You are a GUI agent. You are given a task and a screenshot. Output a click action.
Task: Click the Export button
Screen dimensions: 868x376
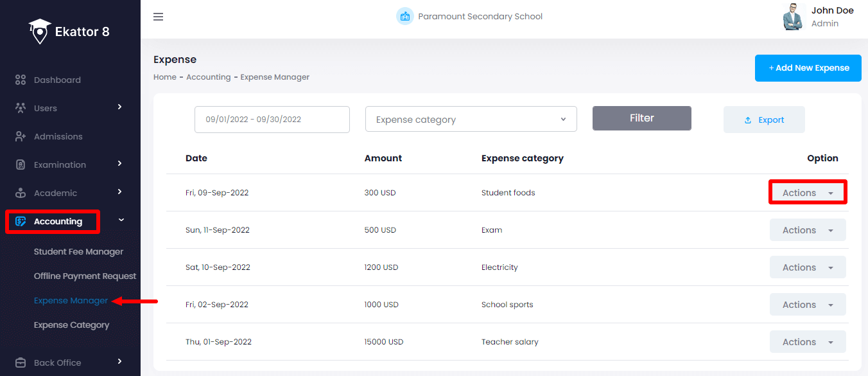pyautogui.click(x=764, y=120)
